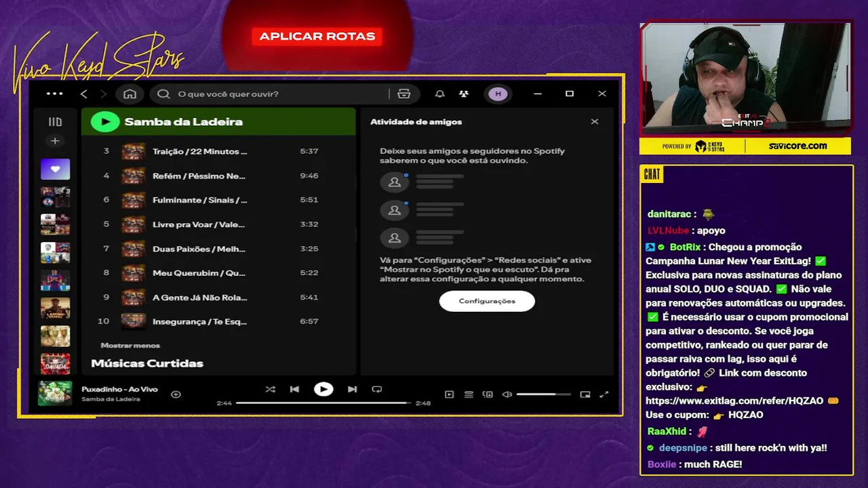Open the Browse icon in the search bar
The width and height of the screenshot is (868, 488).
coord(404,94)
